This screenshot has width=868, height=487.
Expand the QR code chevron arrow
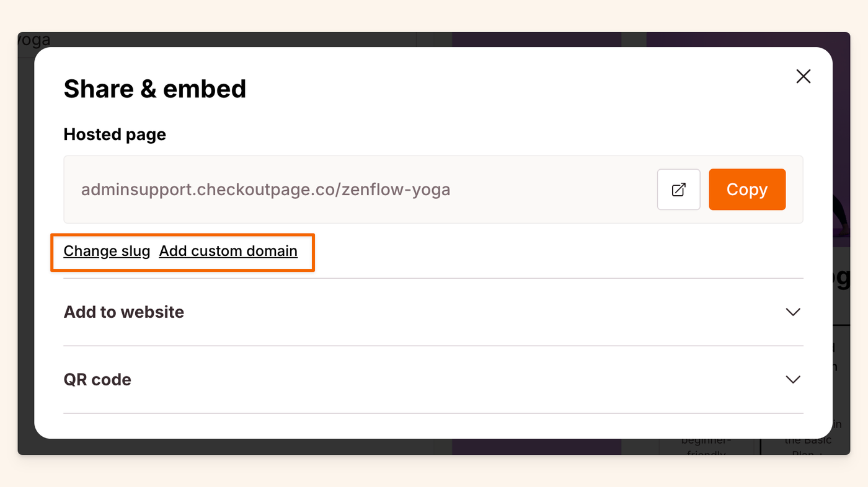(x=792, y=379)
